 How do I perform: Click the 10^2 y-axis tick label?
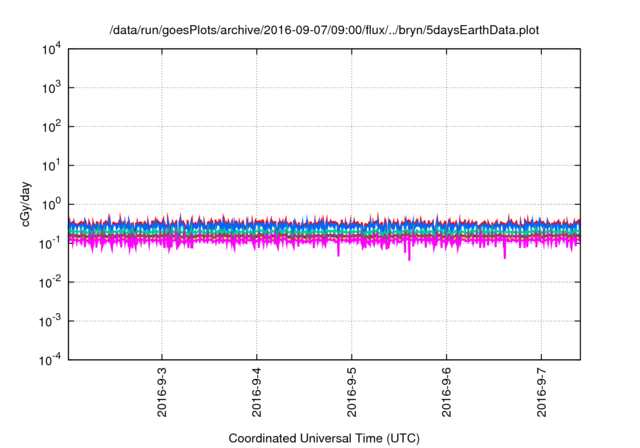point(51,127)
